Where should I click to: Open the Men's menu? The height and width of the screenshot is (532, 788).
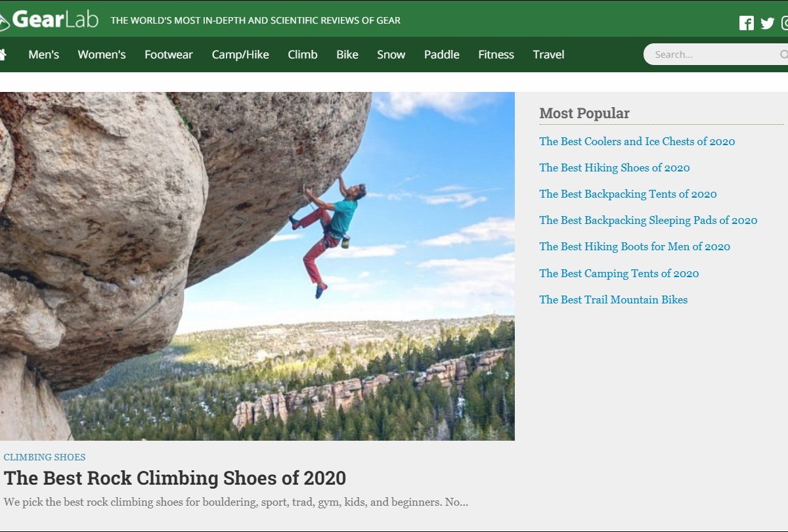(43, 55)
